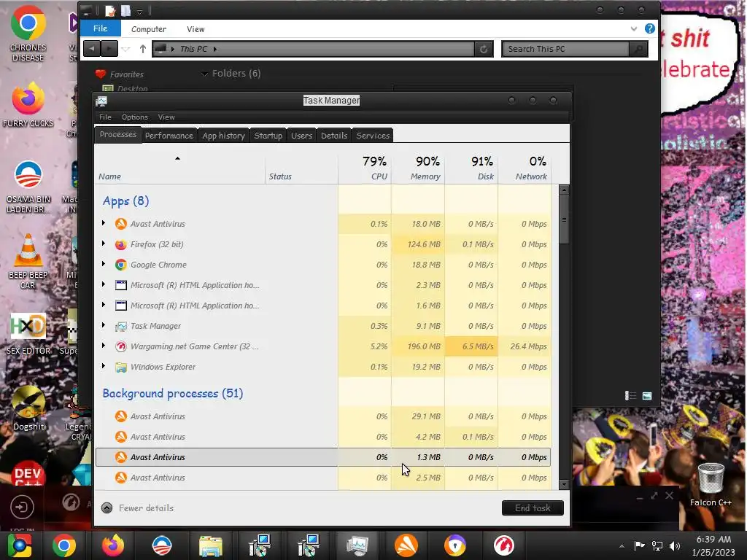Select Avast Antivirus row using 2.5 MB

tap(323, 478)
